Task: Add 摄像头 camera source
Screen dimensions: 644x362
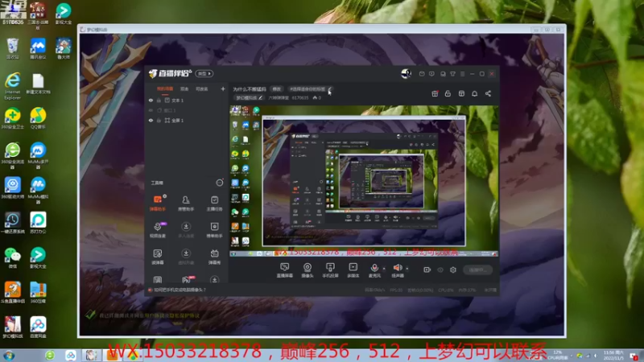Action: click(308, 270)
